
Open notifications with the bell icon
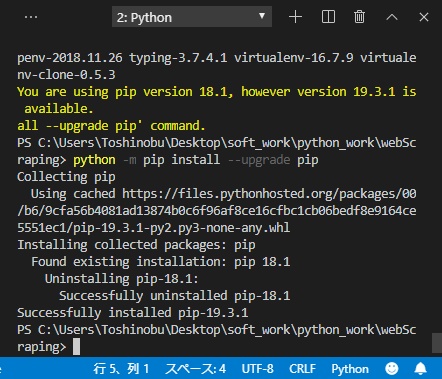pyautogui.click(x=421, y=369)
